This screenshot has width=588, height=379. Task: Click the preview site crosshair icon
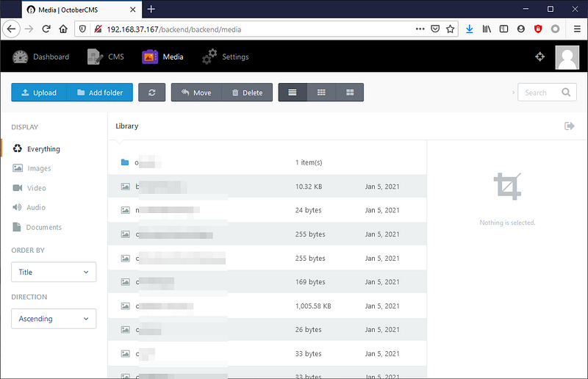[x=539, y=57]
